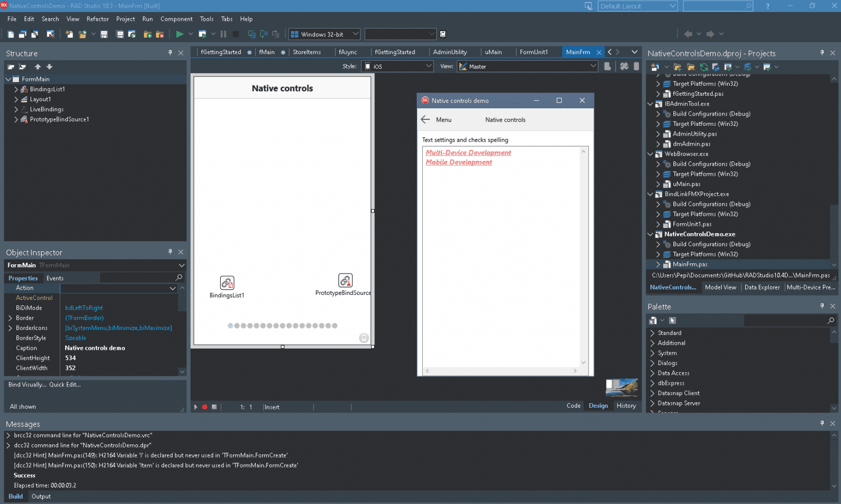The height and width of the screenshot is (504, 841).
Task: Click the Structure panel move down arrow
Action: (x=49, y=67)
